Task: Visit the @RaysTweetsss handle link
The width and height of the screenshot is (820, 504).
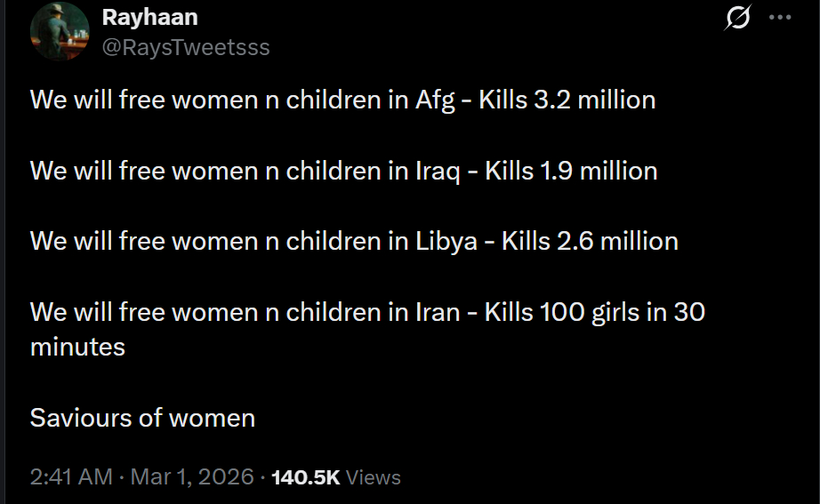Action: 186,47
